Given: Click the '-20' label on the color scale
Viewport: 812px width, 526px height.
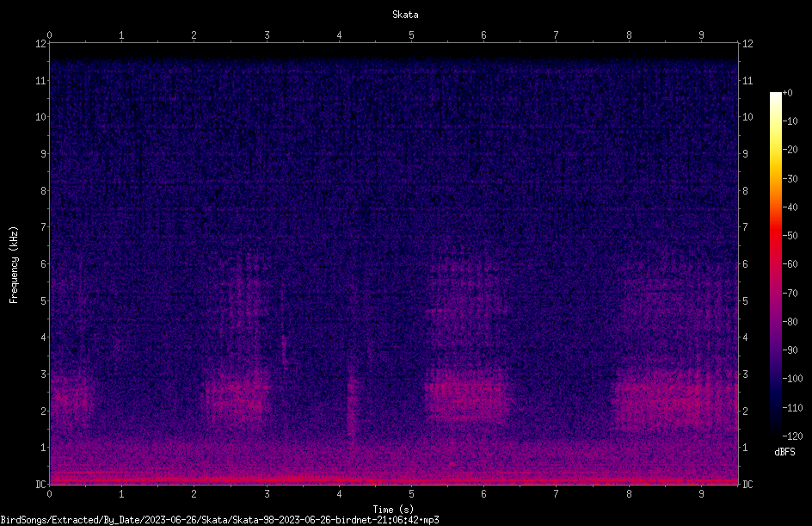Looking at the screenshot, I should 790,149.
